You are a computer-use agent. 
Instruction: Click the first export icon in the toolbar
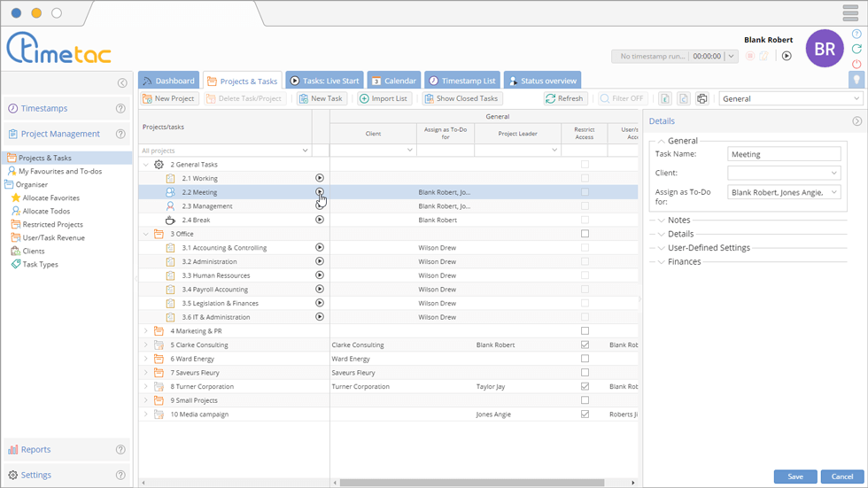[x=665, y=98]
